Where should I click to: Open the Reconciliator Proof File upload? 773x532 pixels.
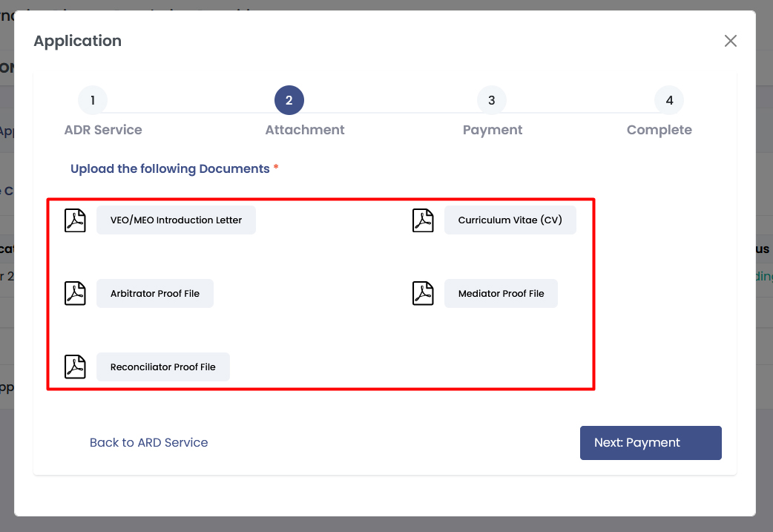[x=162, y=367]
